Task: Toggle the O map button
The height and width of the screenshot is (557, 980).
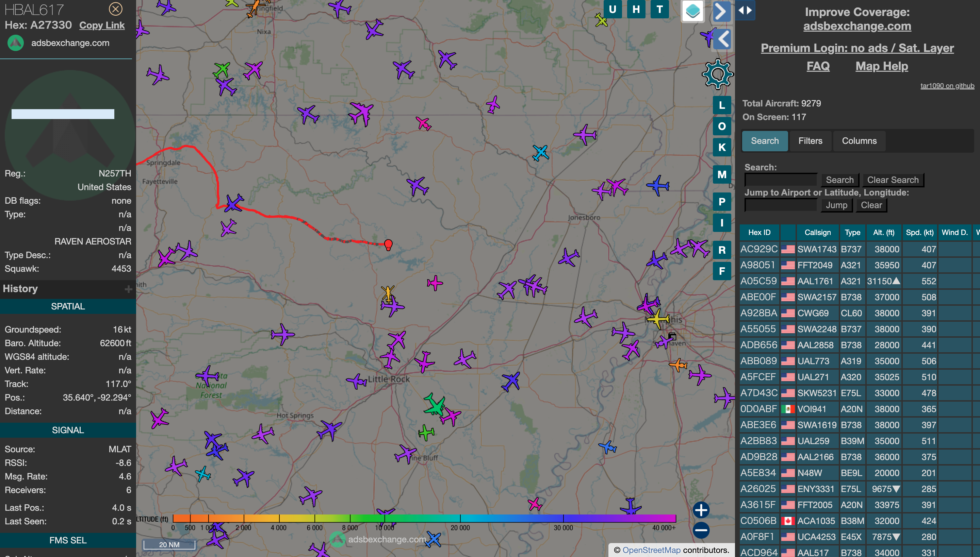Action: tap(722, 126)
